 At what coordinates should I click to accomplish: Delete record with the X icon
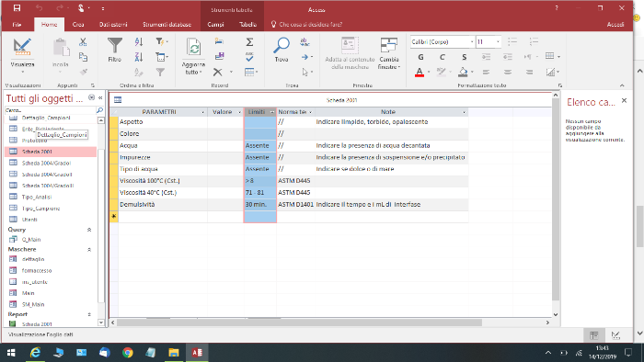pos(218,73)
